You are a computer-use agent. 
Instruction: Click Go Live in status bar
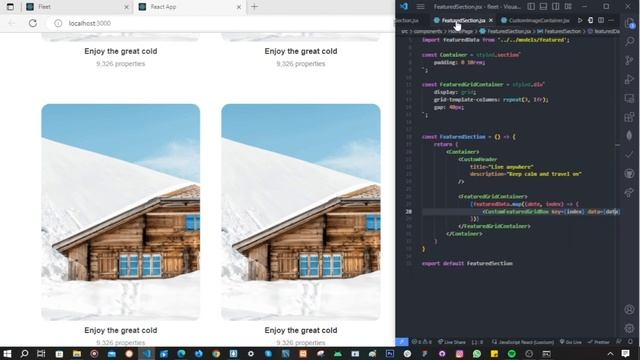[570, 342]
